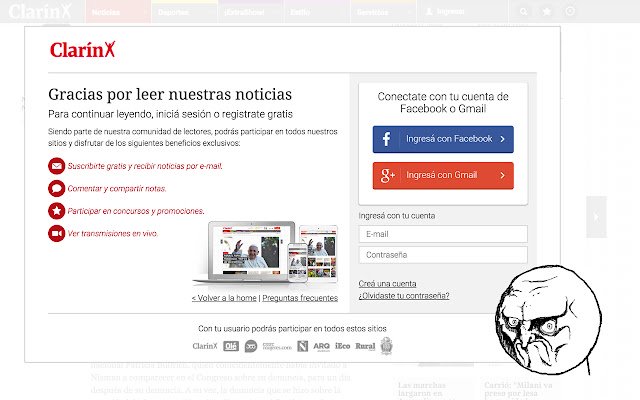
Task: Click the white Clarín logo in top bar
Action: coord(40,11)
